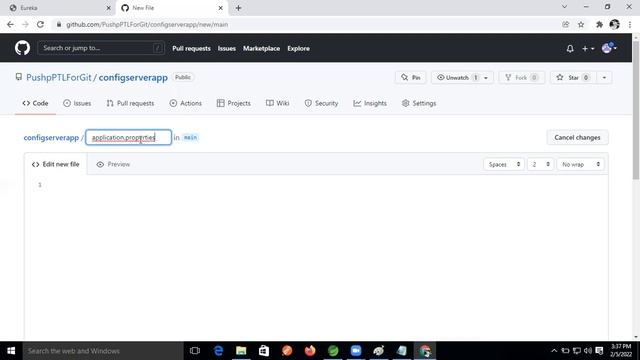
Task: Switch to the repository Issues tab
Action: click(77, 103)
